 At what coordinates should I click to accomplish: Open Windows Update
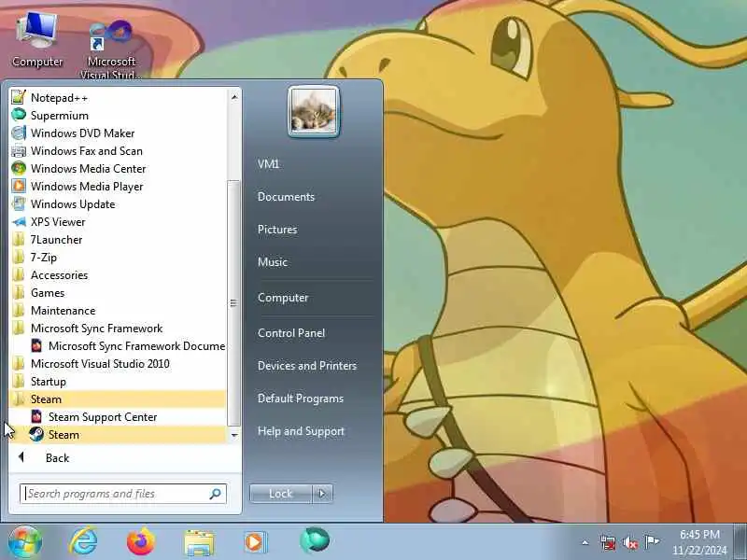coord(118,203)
